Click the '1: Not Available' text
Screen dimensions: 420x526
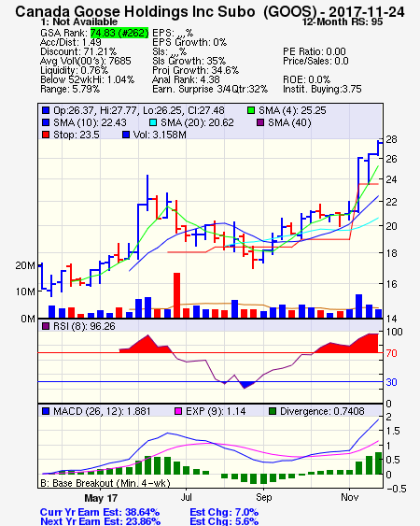78,22
